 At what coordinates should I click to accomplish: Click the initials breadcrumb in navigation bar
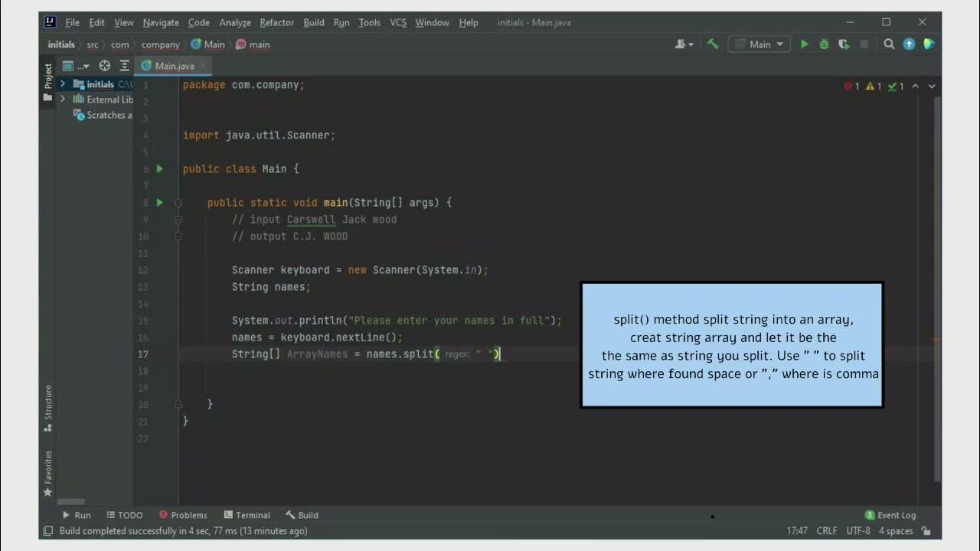pos(61,44)
